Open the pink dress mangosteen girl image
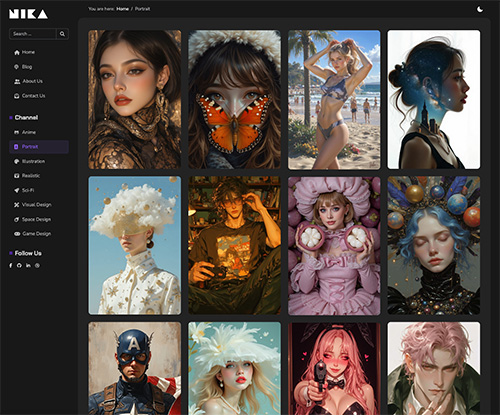 [334, 245]
